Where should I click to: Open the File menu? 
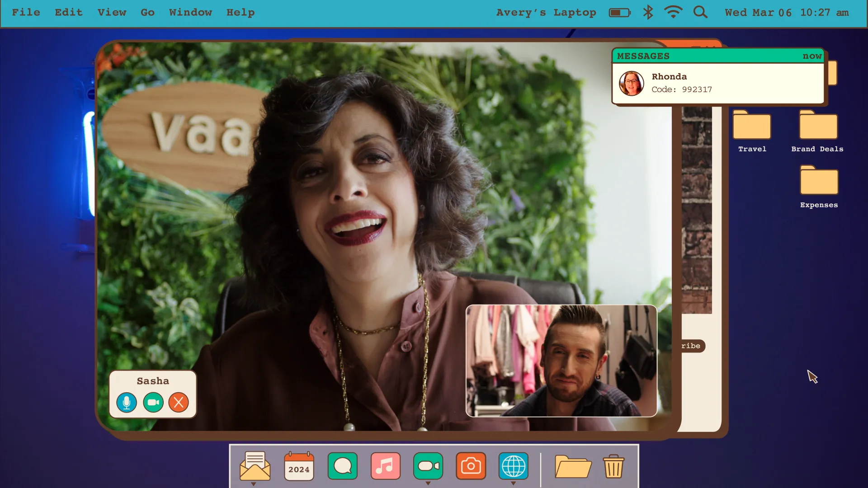pos(26,13)
